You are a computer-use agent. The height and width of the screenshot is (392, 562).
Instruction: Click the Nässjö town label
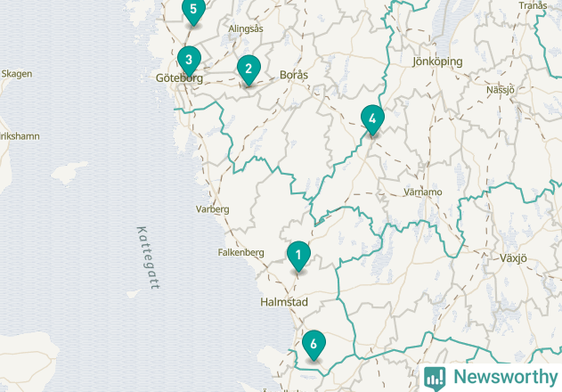tap(501, 90)
